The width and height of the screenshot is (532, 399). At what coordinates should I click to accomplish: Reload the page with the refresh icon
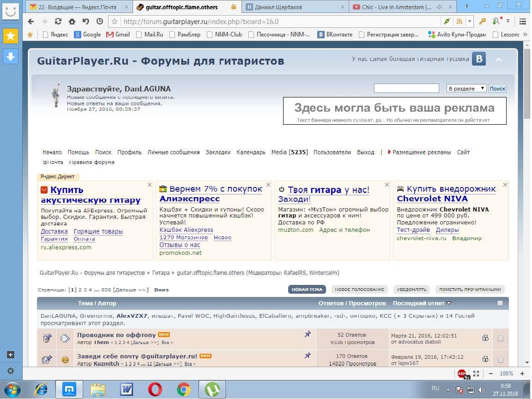[x=58, y=21]
